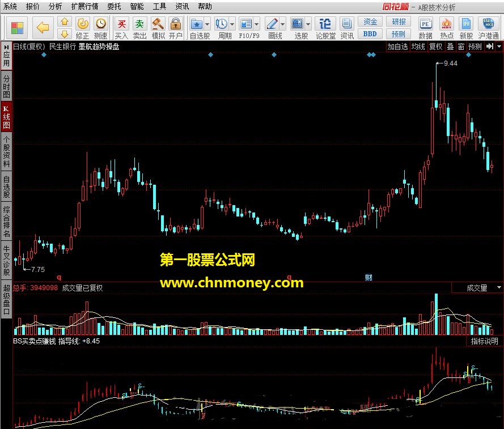
Task: Open the 自选股 watchlist star folder icon
Action: pyautogui.click(x=196, y=24)
